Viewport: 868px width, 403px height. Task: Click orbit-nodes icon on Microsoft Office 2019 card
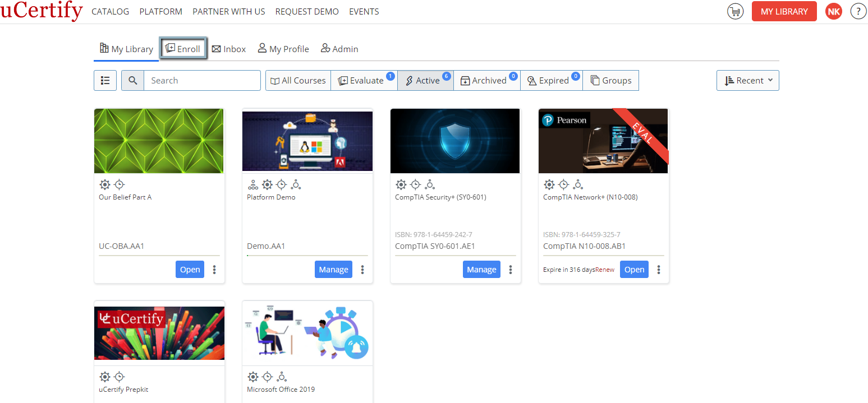[x=282, y=377]
